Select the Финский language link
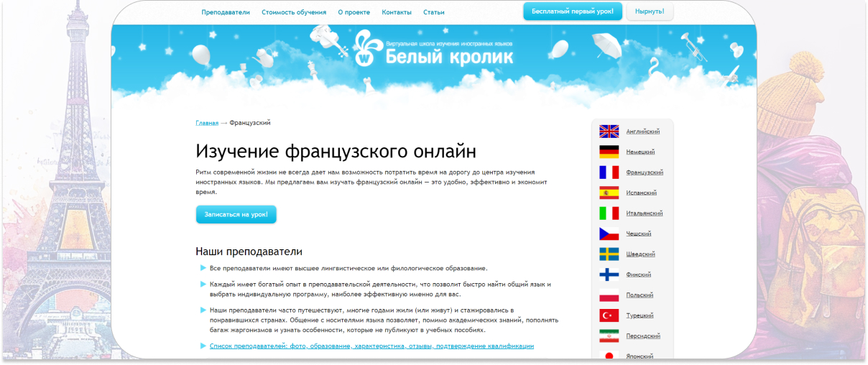 639,274
